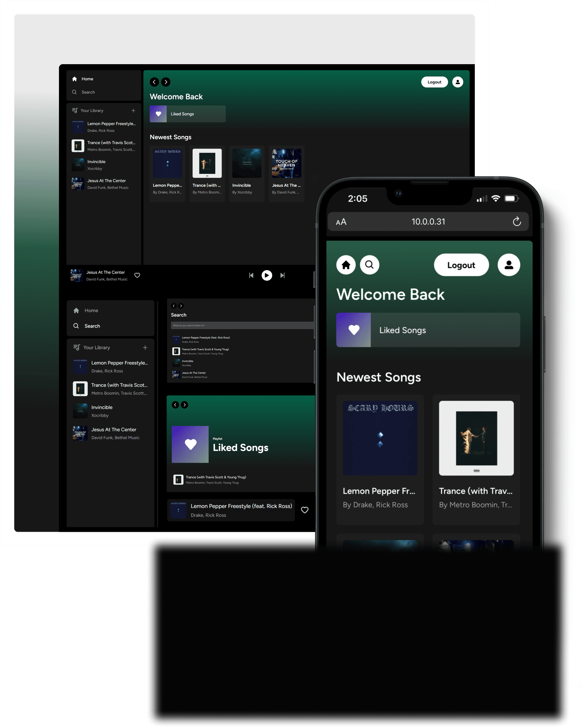Click the next track button

[x=283, y=275]
